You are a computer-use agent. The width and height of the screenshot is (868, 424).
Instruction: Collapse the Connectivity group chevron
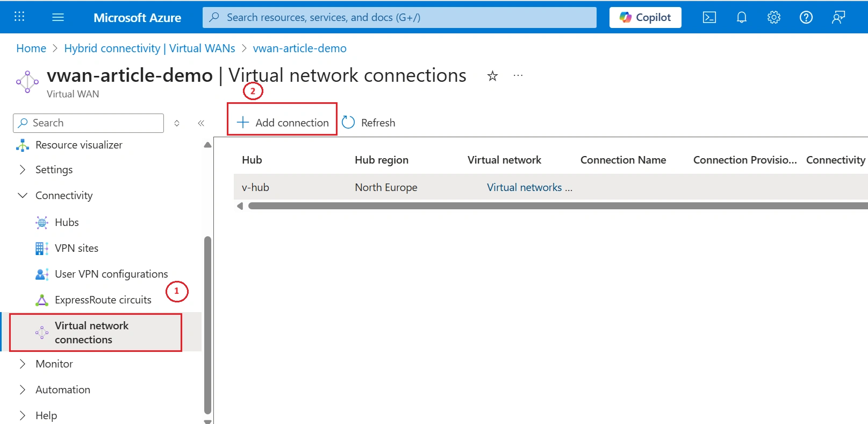[x=22, y=195]
